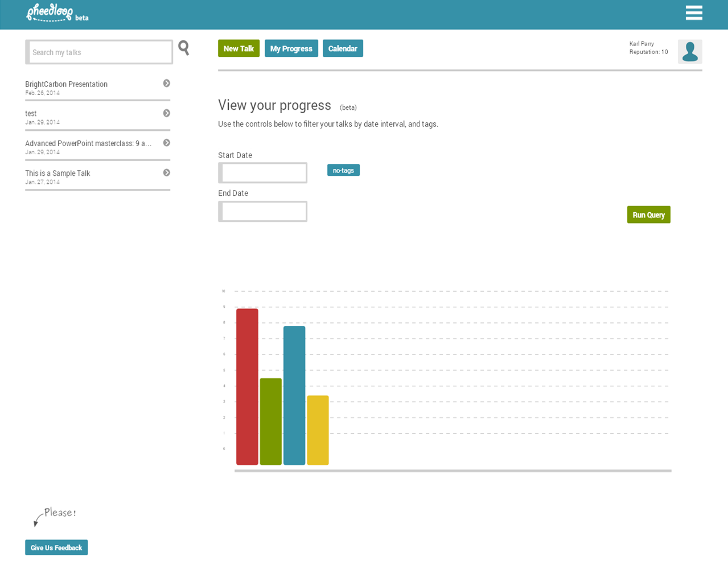Open the Calendar tab
Screen dimensions: 728x582
pyautogui.click(x=343, y=48)
